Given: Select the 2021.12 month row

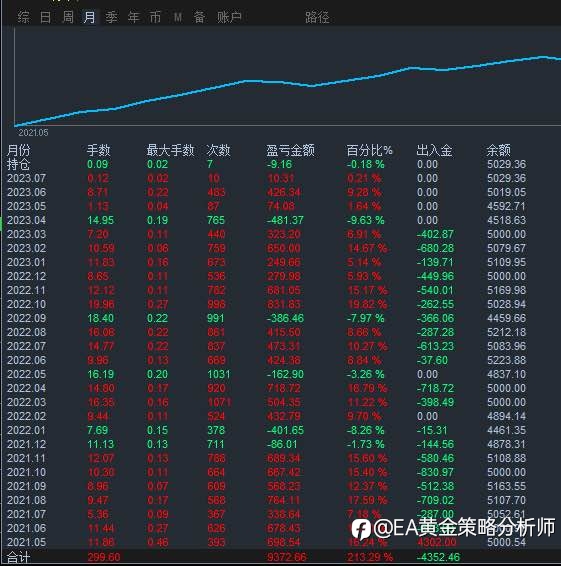Looking at the screenshot, I should (x=266, y=444).
